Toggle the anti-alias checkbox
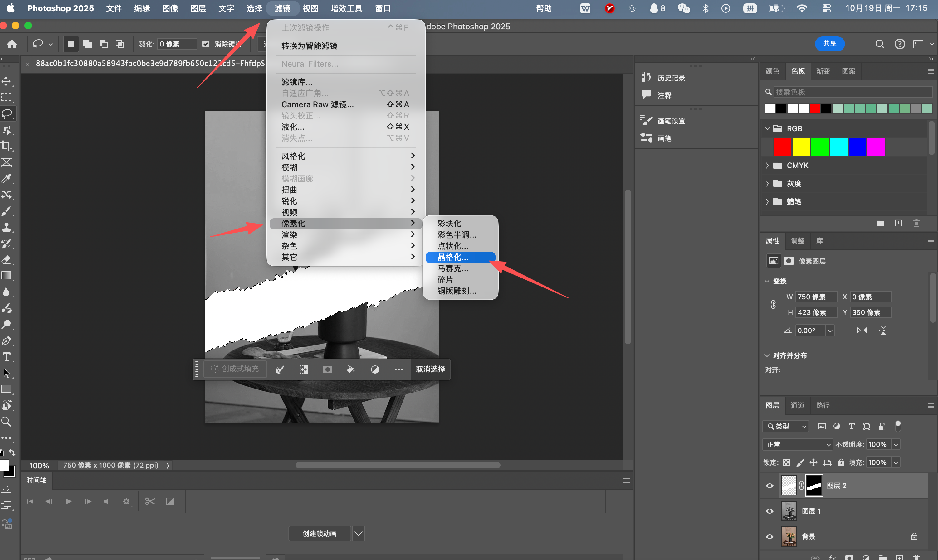Image resolution: width=938 pixels, height=560 pixels. (x=205, y=44)
